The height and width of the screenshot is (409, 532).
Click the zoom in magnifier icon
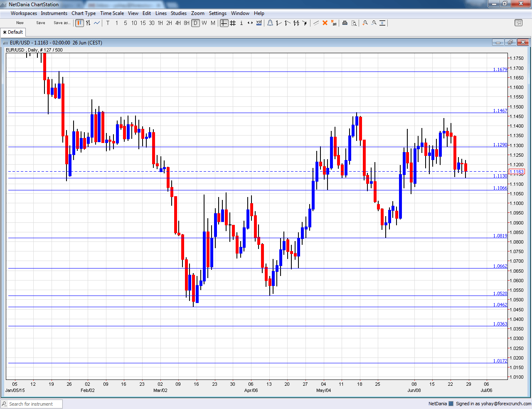(x=365, y=23)
